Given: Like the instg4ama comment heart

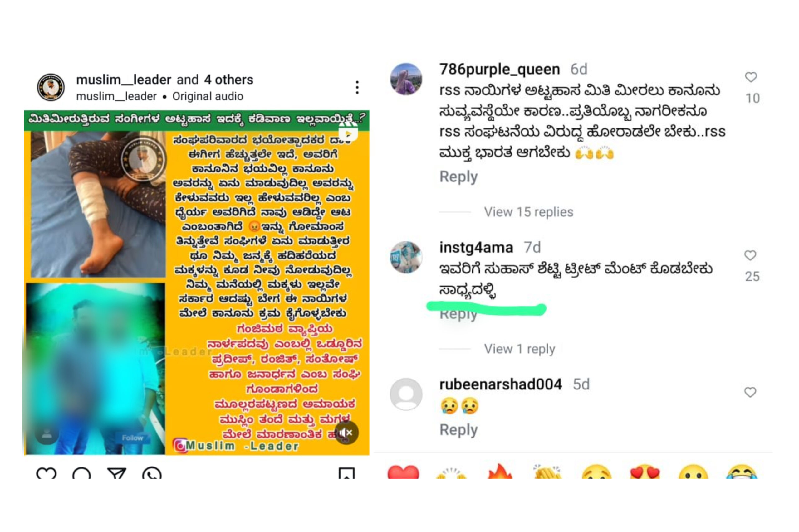Looking at the screenshot, I should (x=750, y=255).
